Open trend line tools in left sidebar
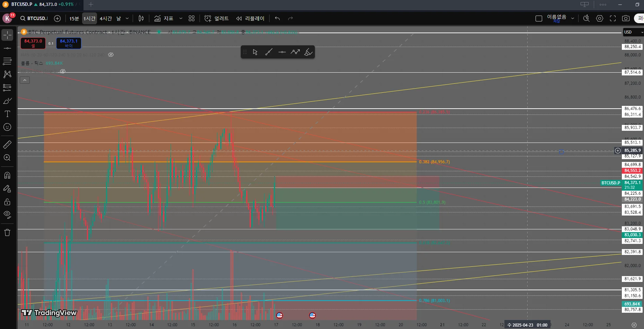Viewport: 644px width, 329px height. [7, 48]
